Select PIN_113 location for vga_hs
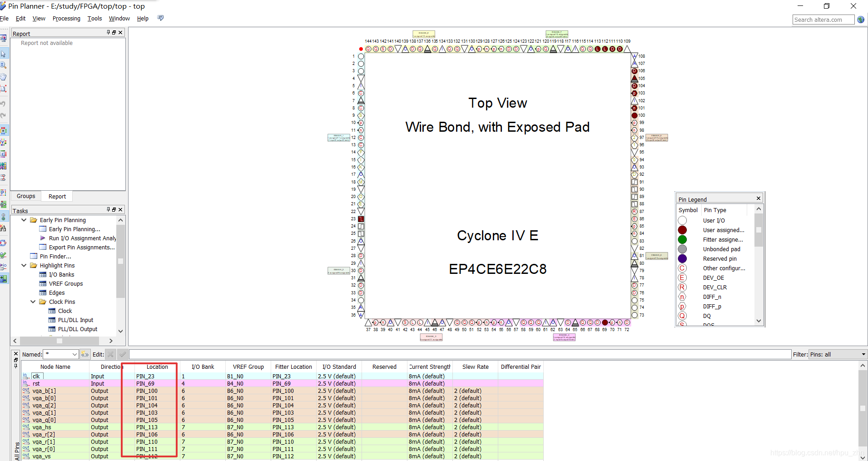The width and height of the screenshot is (868, 461). point(157,427)
